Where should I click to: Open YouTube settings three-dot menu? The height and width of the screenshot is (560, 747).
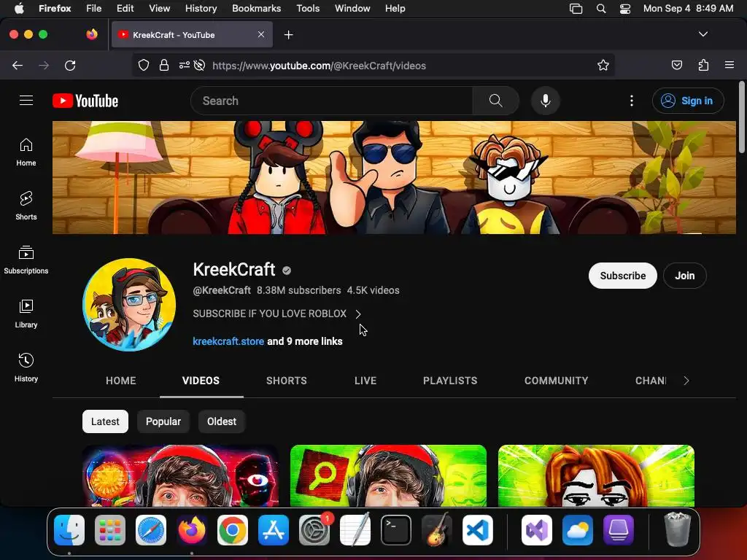tap(632, 101)
